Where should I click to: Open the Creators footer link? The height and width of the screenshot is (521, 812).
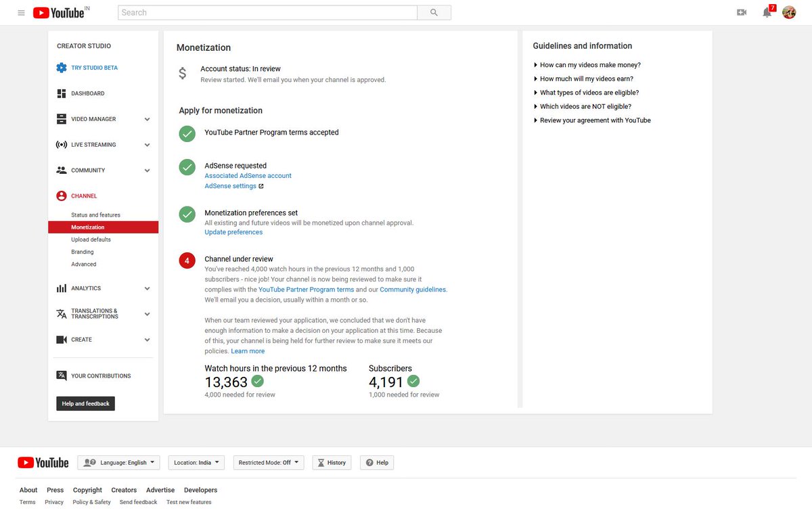[124, 490]
